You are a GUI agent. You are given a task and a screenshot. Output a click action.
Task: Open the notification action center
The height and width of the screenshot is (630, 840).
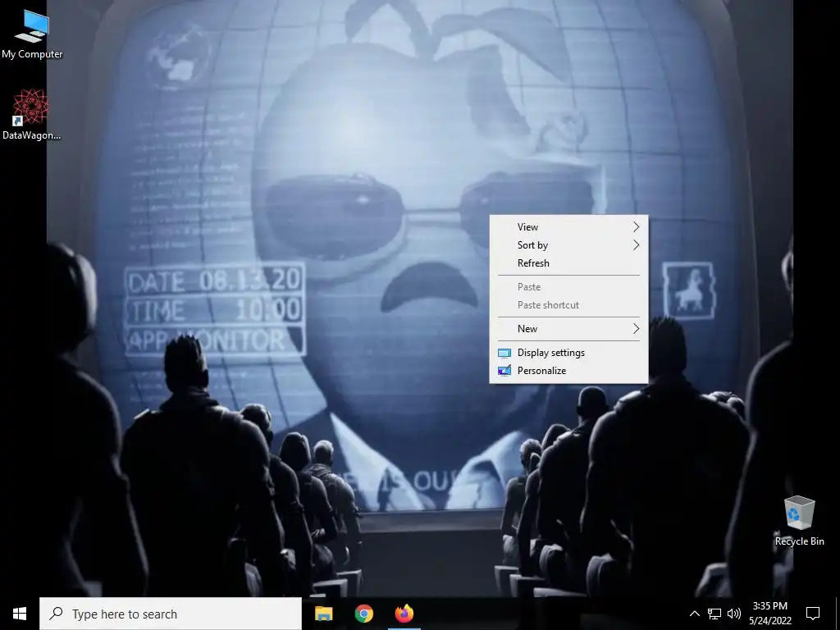(813, 614)
